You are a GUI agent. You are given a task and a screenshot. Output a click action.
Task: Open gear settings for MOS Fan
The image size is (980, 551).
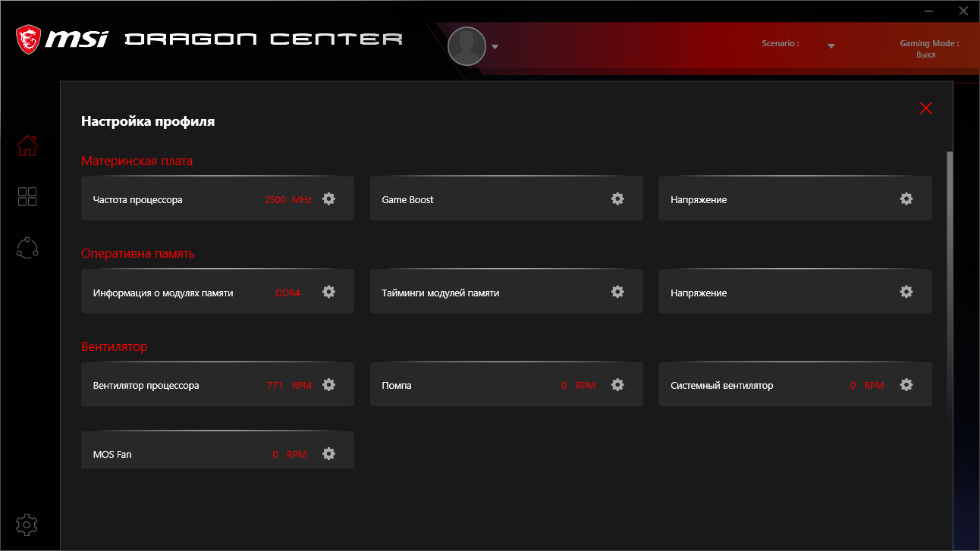tap(328, 453)
